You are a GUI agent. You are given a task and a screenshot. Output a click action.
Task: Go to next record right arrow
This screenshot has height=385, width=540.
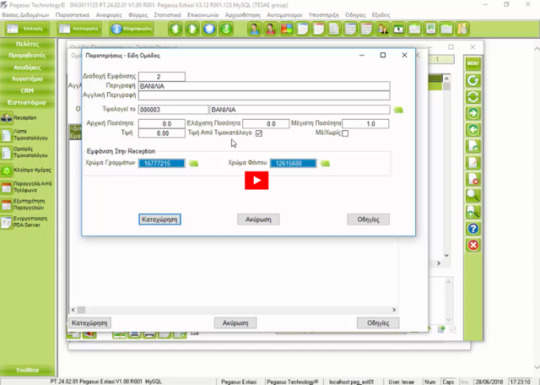tap(473, 113)
